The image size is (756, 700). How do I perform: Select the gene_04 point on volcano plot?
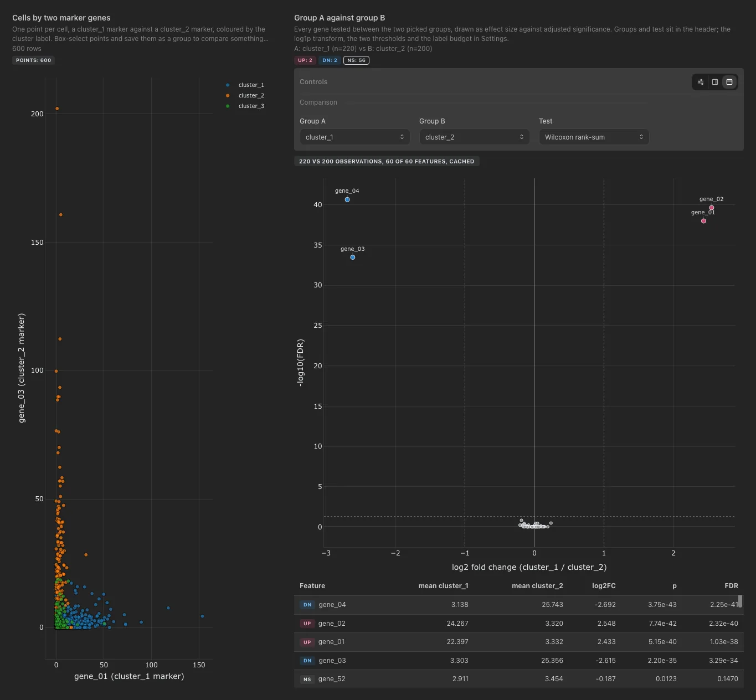[347, 200]
